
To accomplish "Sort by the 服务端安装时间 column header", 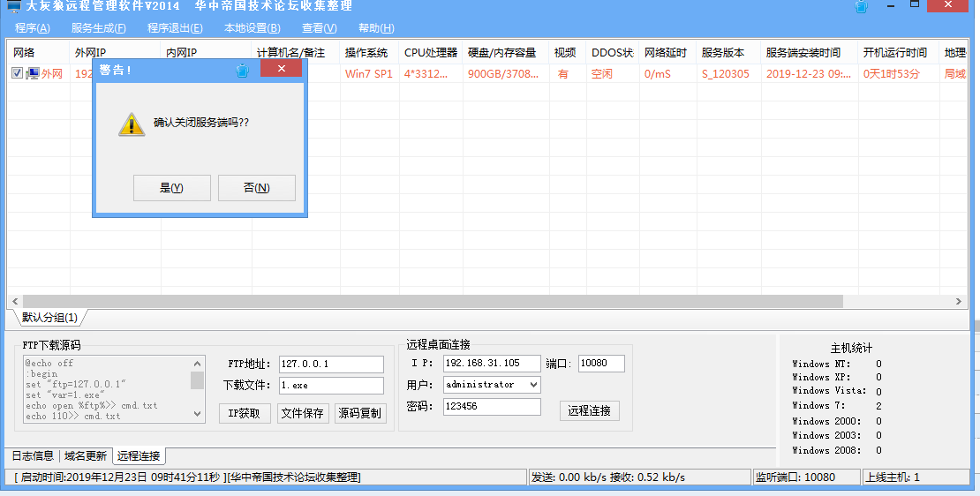I will (810, 52).
